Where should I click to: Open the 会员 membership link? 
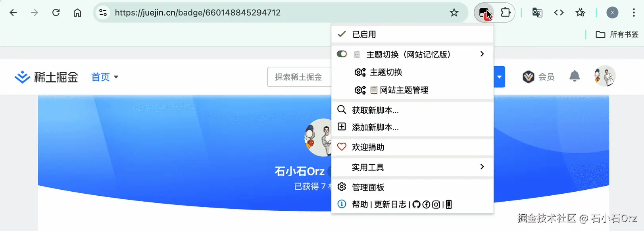(538, 77)
